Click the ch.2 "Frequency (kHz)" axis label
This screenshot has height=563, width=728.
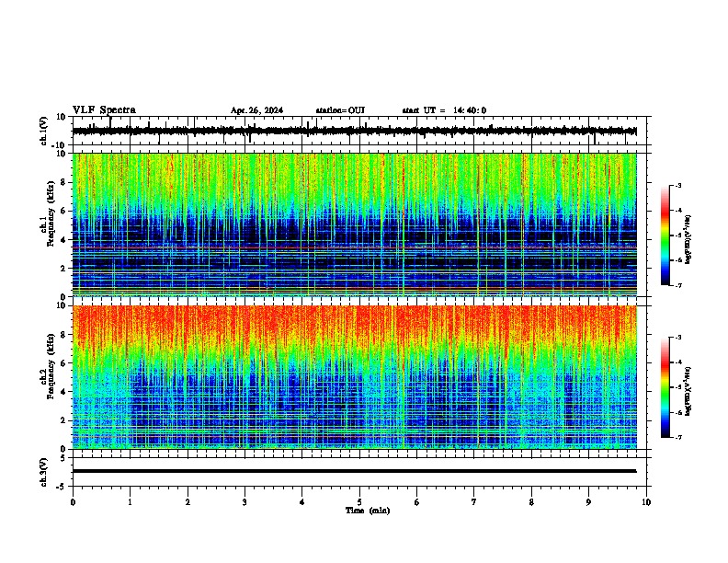tap(51, 366)
